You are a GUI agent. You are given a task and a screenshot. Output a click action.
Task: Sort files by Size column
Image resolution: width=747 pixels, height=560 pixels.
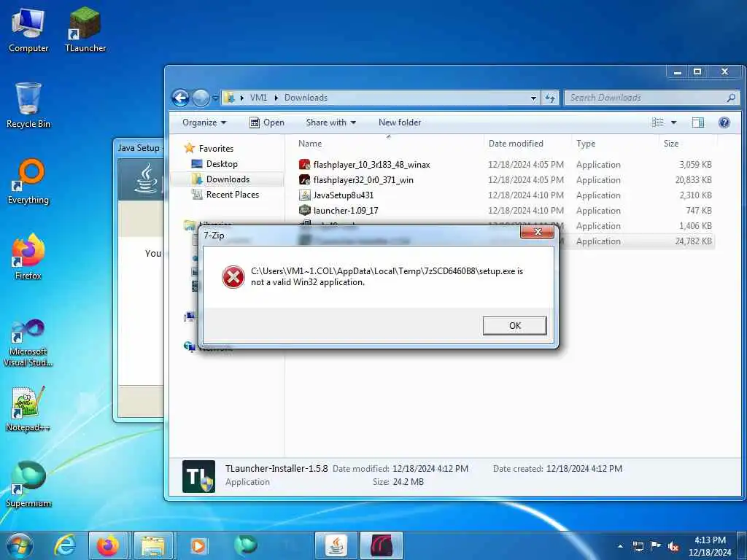pyautogui.click(x=688, y=144)
